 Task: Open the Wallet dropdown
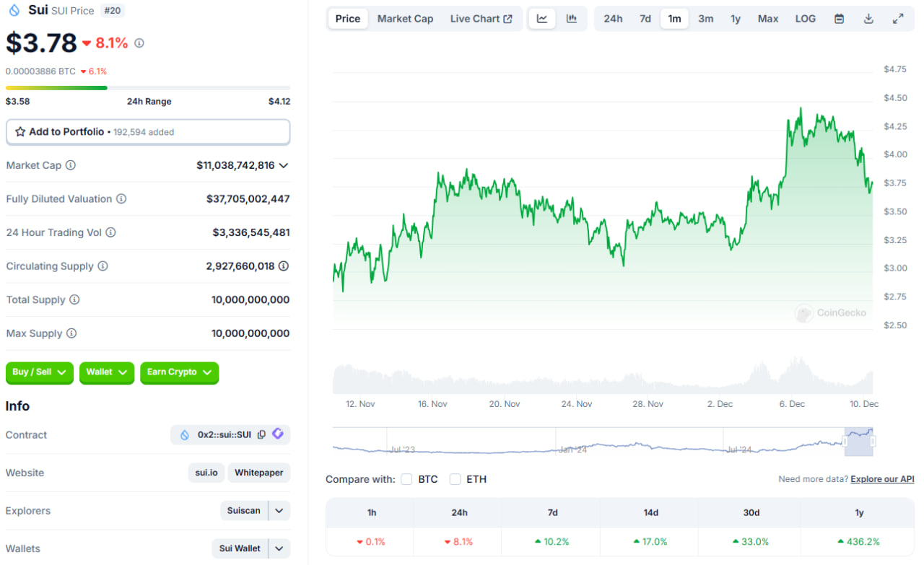[107, 372]
